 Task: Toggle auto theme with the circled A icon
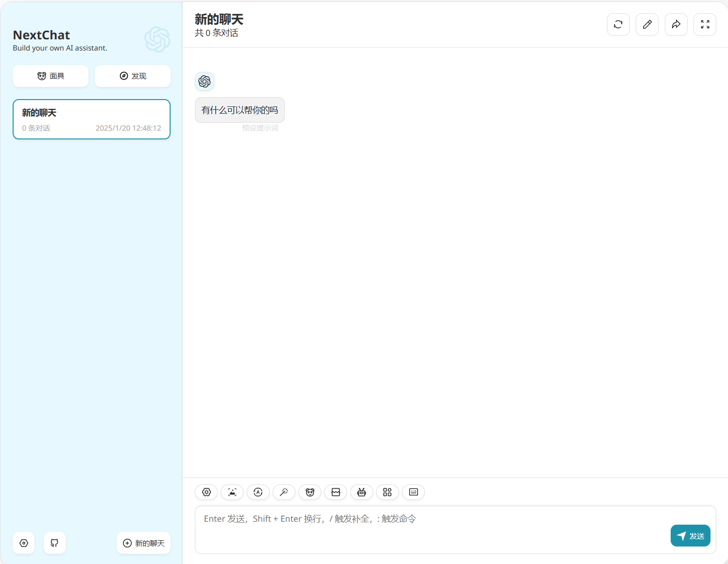(258, 492)
